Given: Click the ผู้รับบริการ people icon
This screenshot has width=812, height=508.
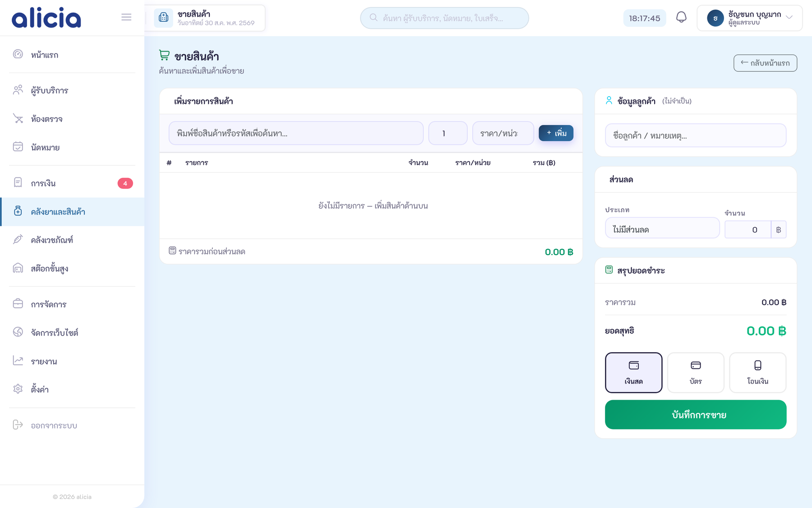Looking at the screenshot, I should (x=18, y=90).
